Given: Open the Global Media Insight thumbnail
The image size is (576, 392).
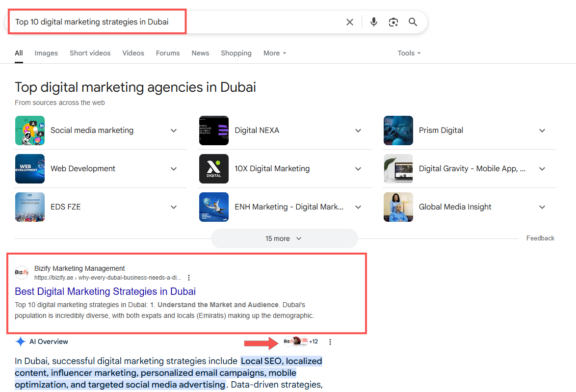Looking at the screenshot, I should pos(398,207).
